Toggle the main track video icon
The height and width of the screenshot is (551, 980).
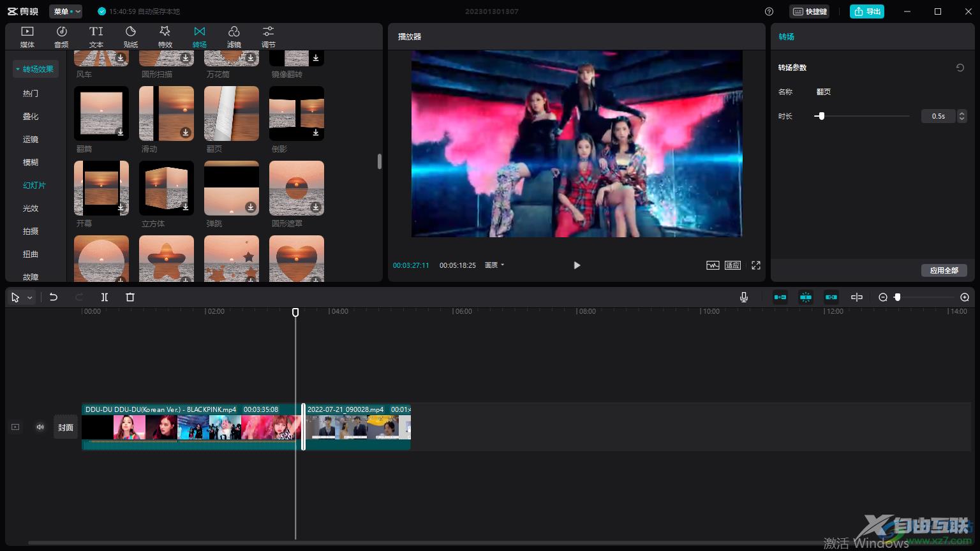15,427
